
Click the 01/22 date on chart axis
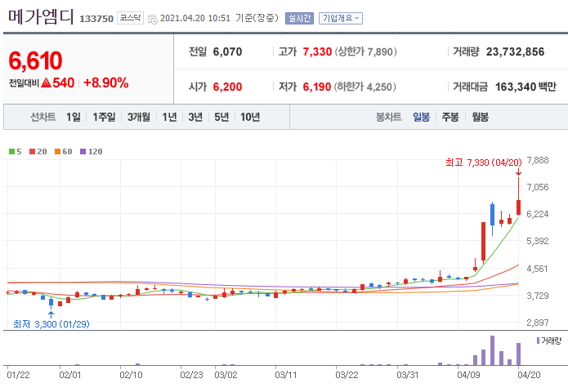(x=19, y=375)
